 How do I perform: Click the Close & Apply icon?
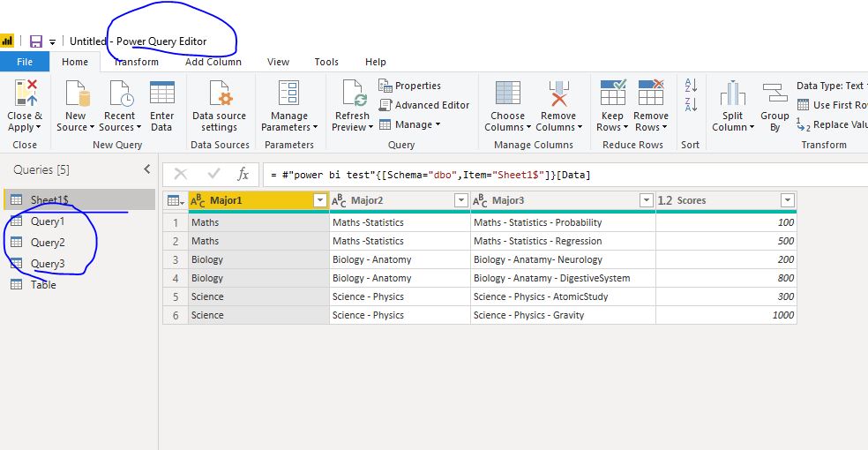pos(26,93)
